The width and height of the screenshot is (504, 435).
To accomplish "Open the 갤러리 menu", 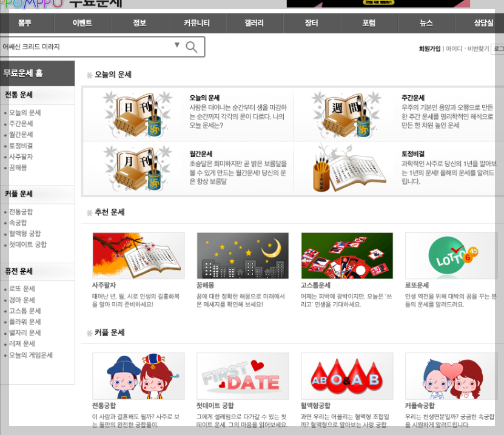I will tap(254, 23).
